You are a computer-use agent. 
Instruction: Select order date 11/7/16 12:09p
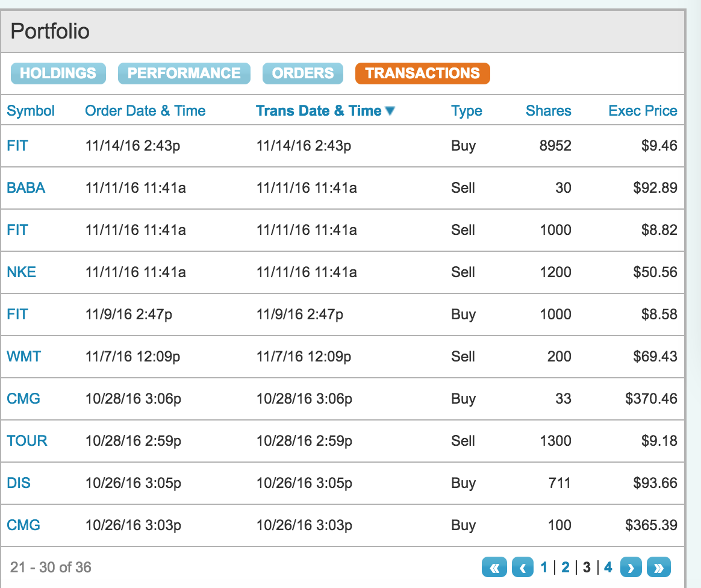click(132, 357)
